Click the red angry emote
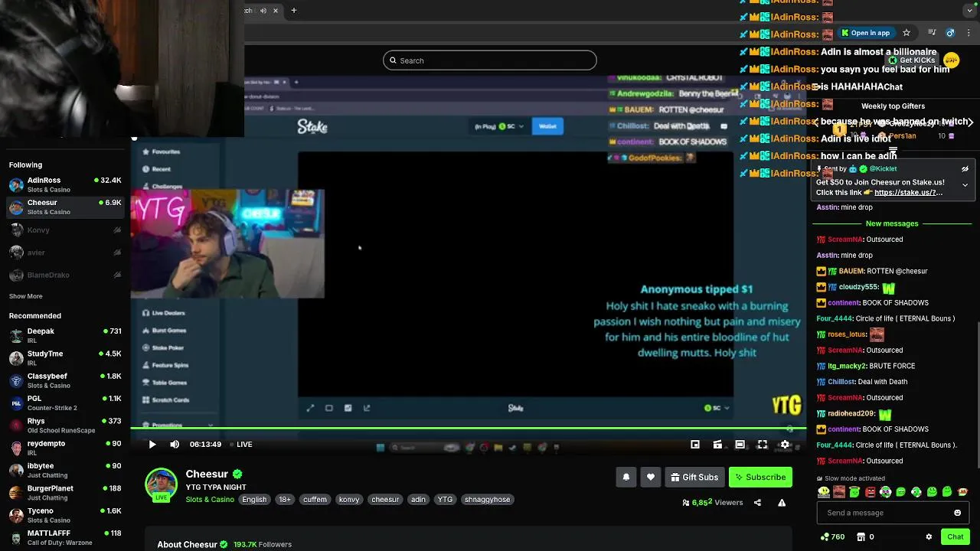Screen dimensions: 980x551 pyautogui.click(x=870, y=492)
